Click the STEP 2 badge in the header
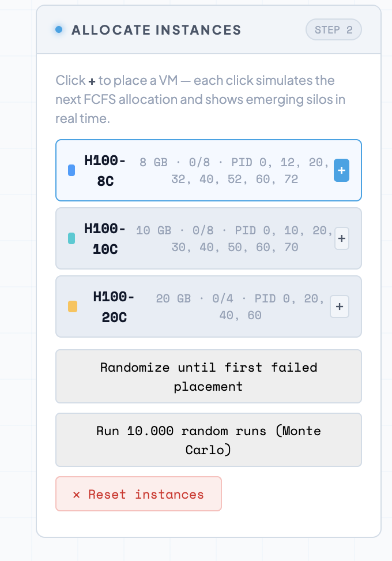Viewport: 392px width, 561px height. click(333, 29)
